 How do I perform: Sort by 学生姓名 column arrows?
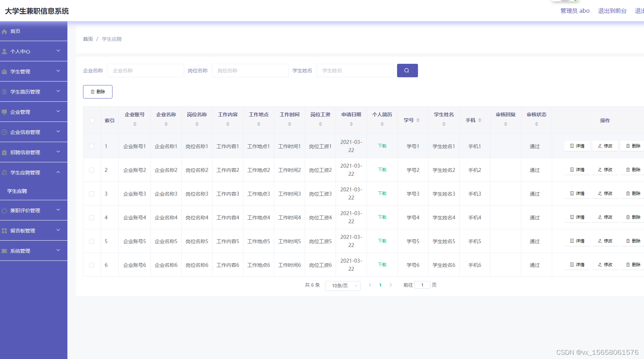[444, 124]
